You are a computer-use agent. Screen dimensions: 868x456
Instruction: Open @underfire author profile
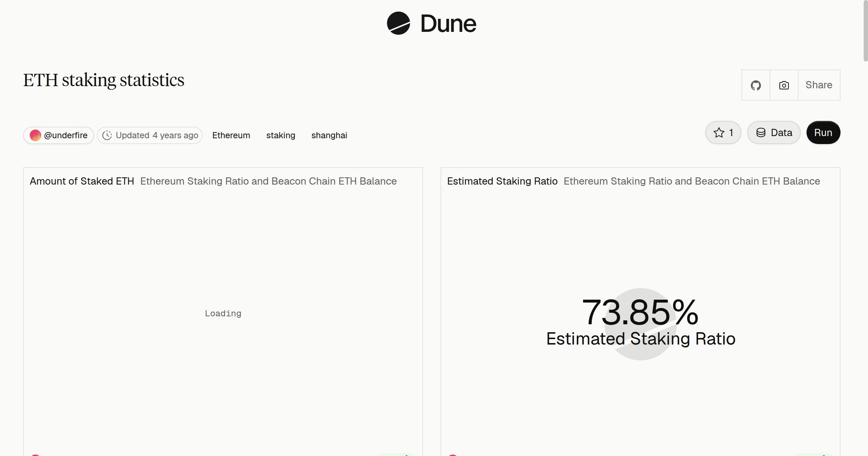59,135
